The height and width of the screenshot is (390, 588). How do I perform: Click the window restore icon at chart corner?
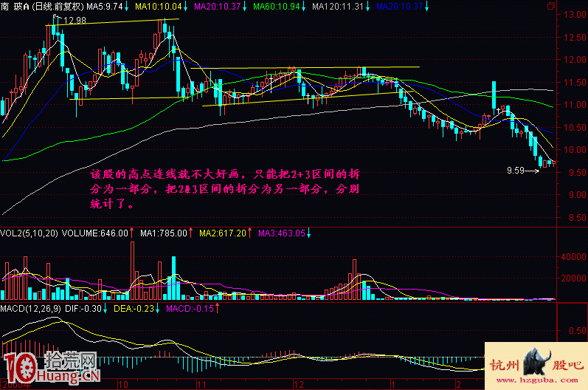tap(551, 6)
